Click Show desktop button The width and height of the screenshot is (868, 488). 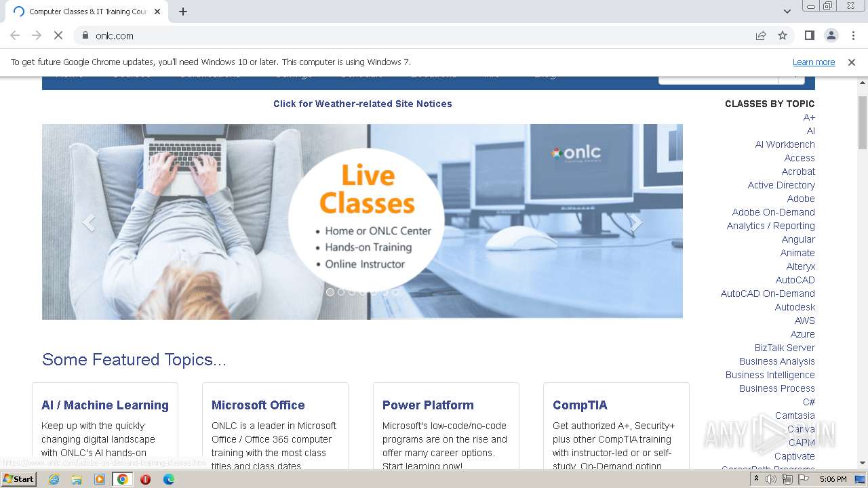(x=861, y=479)
